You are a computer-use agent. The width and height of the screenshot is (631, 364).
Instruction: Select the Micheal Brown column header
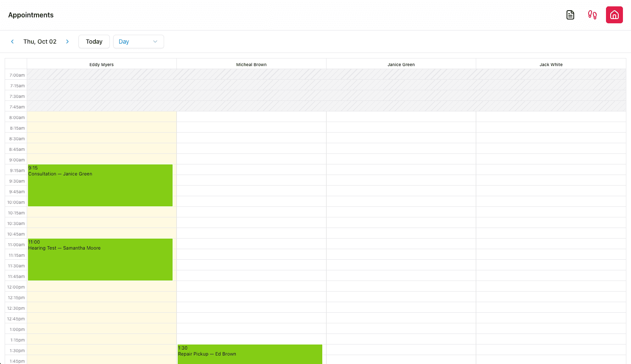[251, 64]
